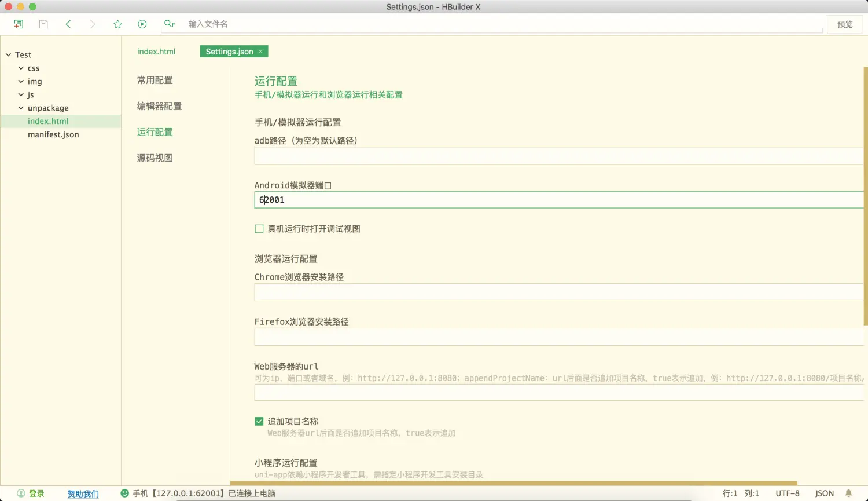Expand the unpackage folder chevron

coord(21,108)
